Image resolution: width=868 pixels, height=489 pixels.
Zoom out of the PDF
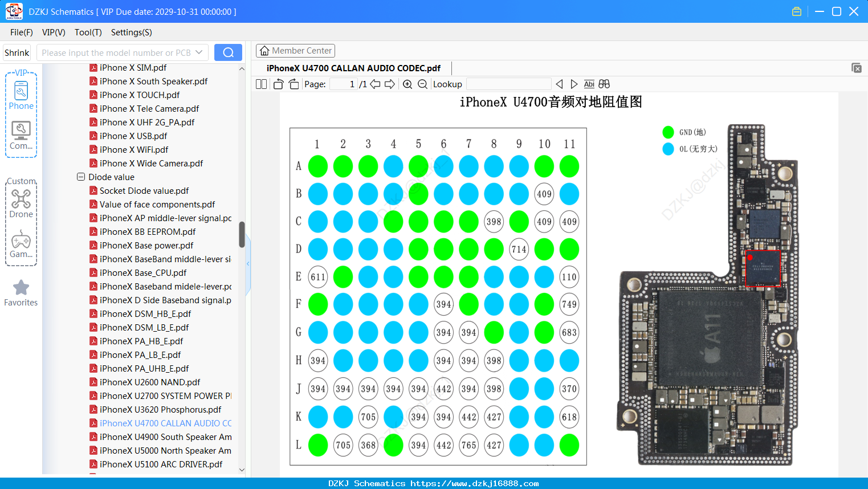(422, 84)
